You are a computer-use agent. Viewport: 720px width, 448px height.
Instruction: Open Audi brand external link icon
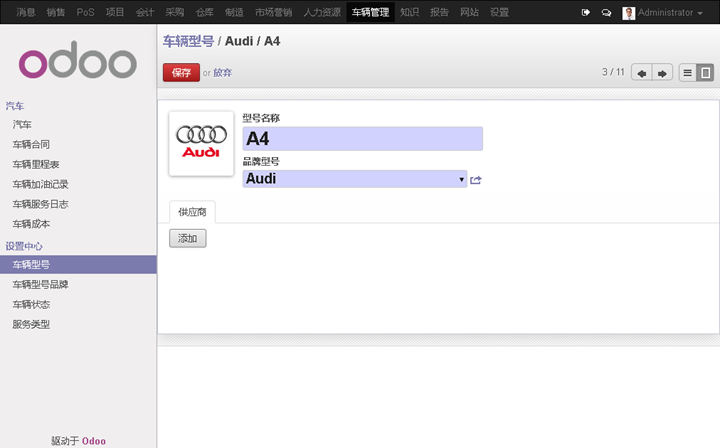(x=476, y=180)
